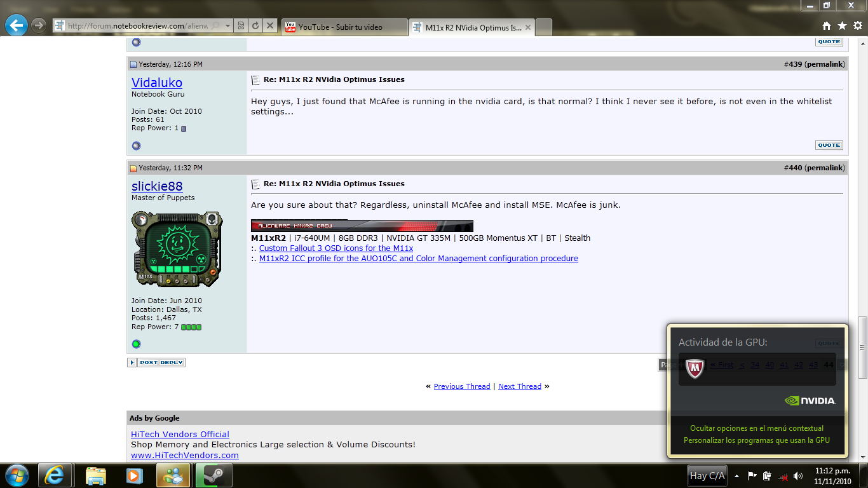Screen dimensions: 868x488
Task: Click slickie88's green Rep Power bar
Action: (191, 327)
